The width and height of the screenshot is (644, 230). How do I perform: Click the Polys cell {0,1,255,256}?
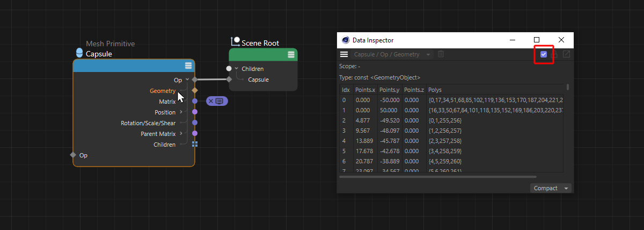point(445,120)
